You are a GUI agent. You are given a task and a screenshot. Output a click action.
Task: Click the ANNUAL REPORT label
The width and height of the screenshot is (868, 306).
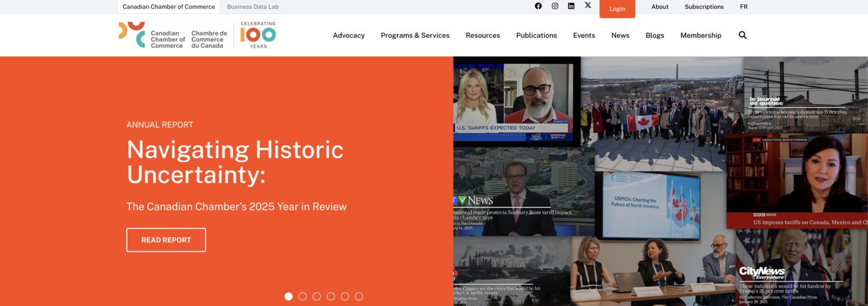coord(160,125)
